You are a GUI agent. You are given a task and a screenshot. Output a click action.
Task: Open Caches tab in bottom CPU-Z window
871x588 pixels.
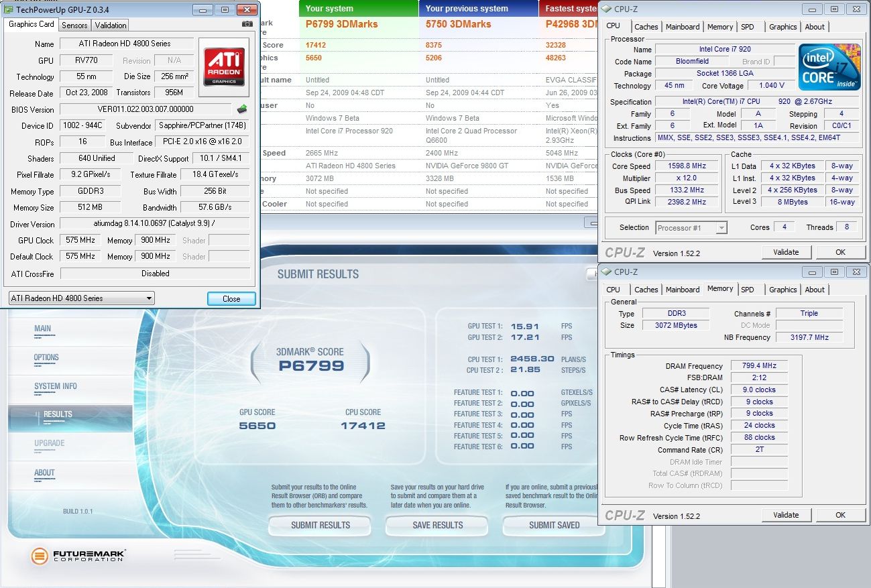coord(646,290)
